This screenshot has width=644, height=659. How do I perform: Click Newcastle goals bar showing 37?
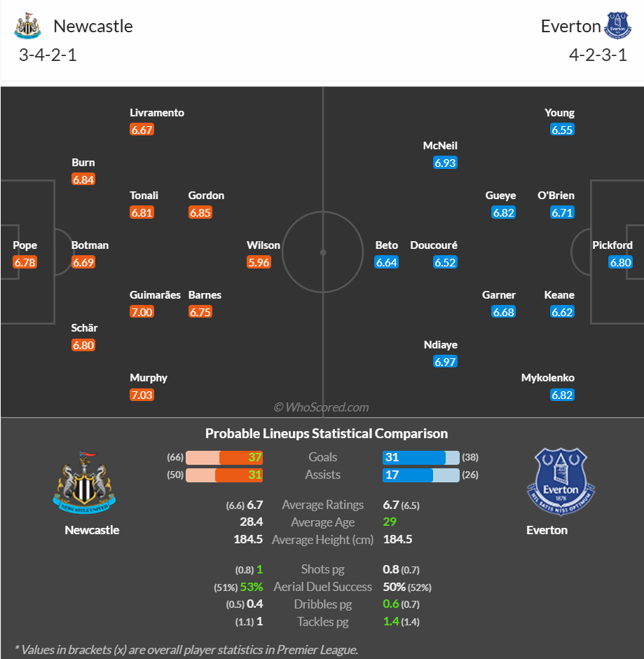[x=224, y=457]
